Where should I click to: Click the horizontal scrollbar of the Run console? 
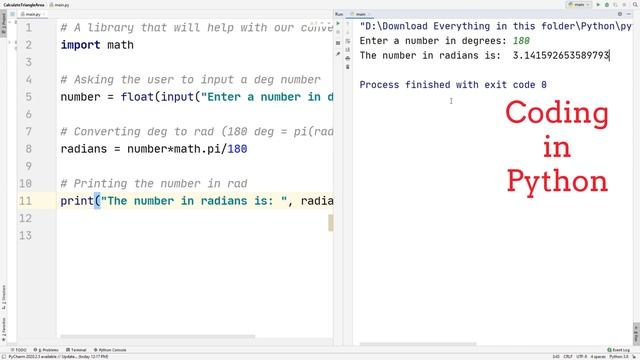pyautogui.click(x=418, y=344)
